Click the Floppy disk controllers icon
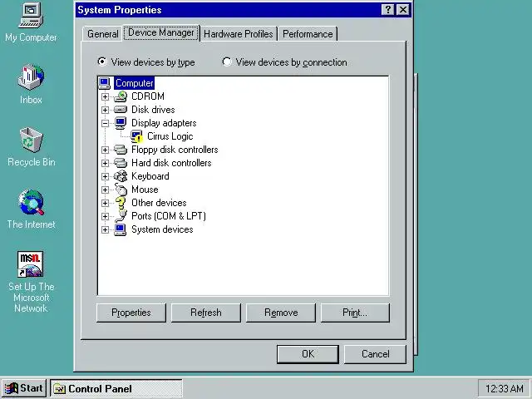 pyautogui.click(x=121, y=150)
